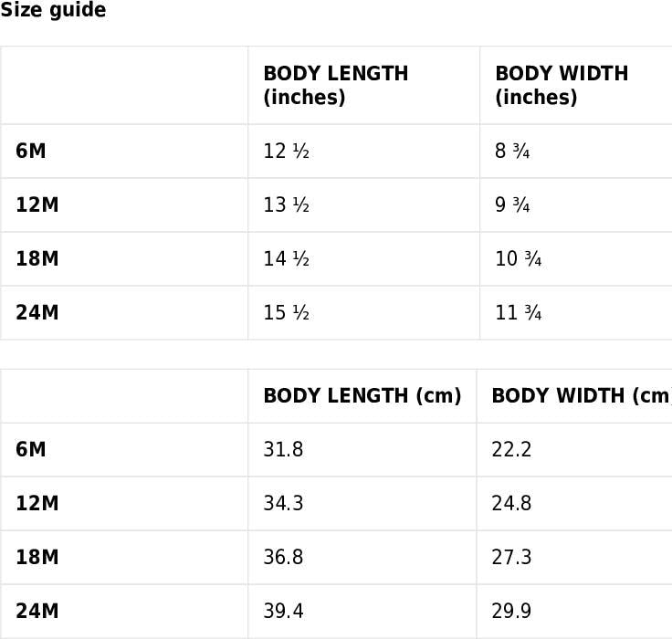Click the 29.9 cm width value
The height and width of the screenshot is (639, 672).
click(511, 612)
